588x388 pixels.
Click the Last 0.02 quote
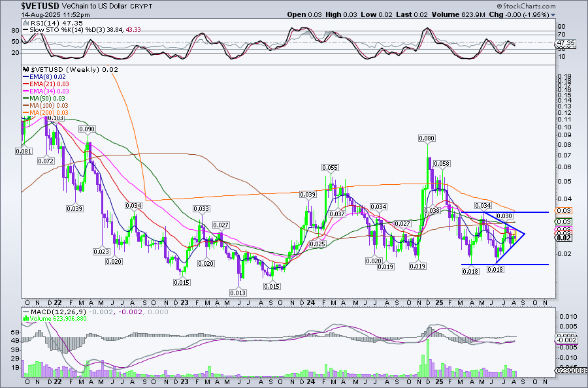tap(412, 14)
